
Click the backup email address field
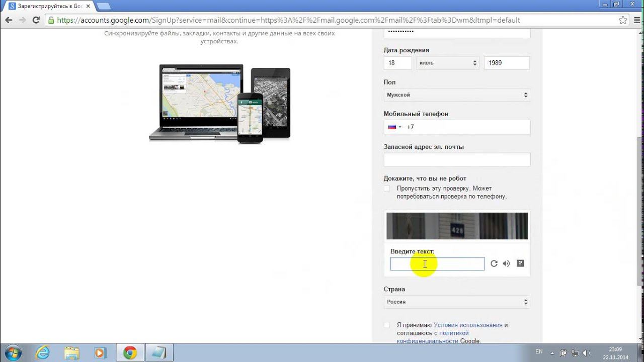(457, 160)
